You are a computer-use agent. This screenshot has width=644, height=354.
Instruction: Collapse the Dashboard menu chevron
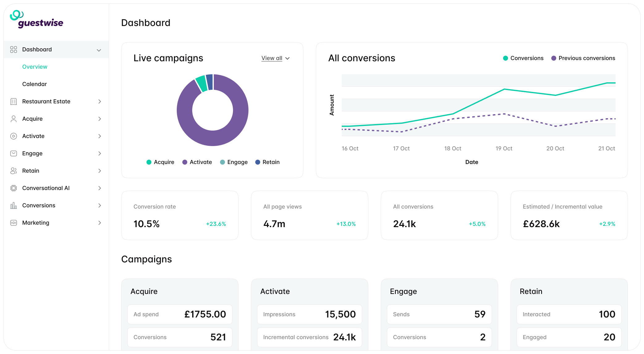click(x=99, y=50)
